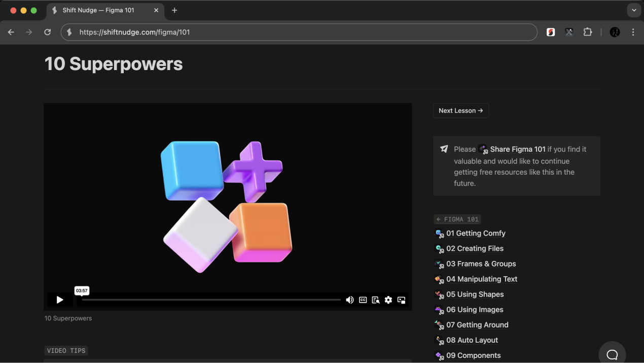Open lesson 06 Using Images
The height and width of the screenshot is (363, 644).
[475, 310]
